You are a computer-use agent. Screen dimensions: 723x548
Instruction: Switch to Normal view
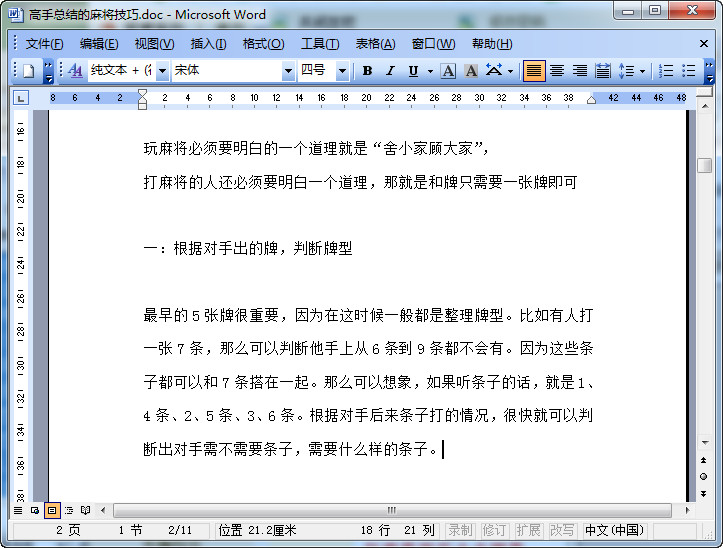click(x=18, y=511)
